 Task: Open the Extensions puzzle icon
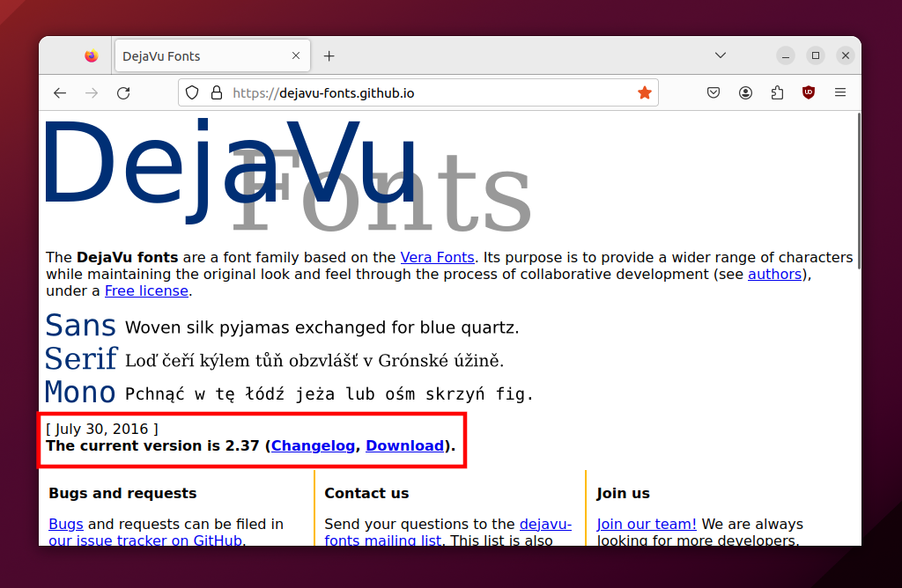pos(777,93)
